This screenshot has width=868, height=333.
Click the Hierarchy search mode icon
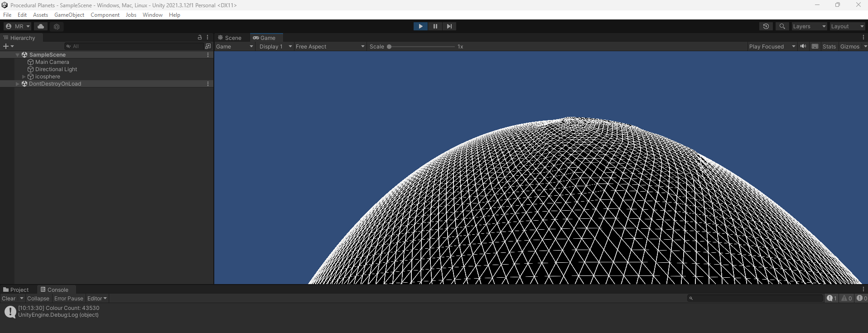208,46
